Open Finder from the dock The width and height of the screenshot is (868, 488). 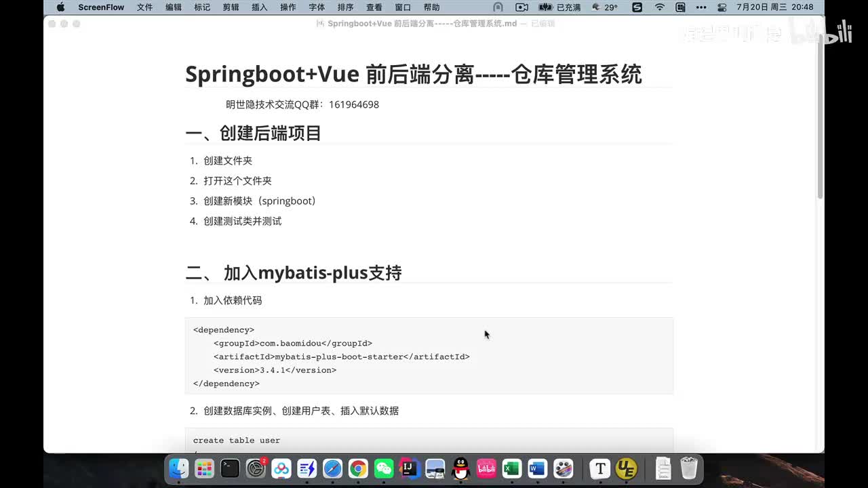pos(178,468)
